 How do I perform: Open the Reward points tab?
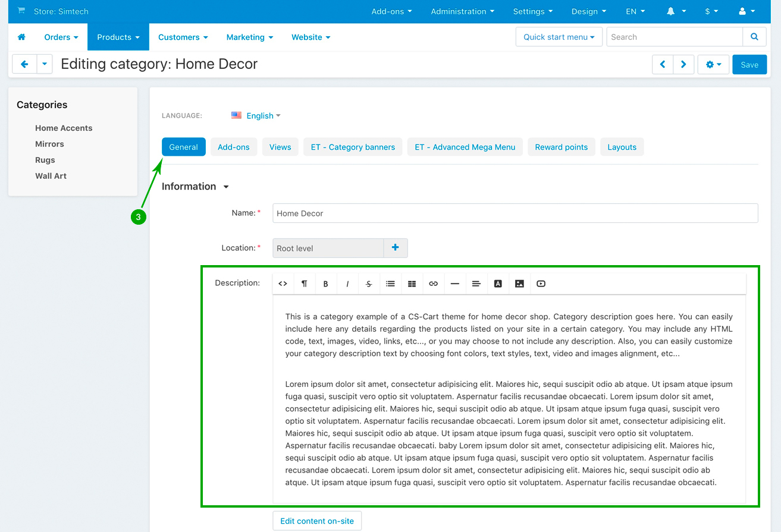click(561, 147)
